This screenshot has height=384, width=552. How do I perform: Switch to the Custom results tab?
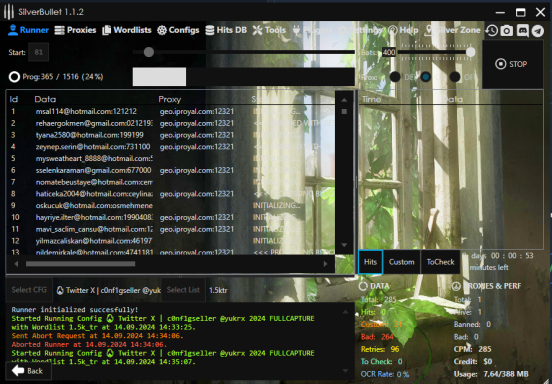[402, 262]
